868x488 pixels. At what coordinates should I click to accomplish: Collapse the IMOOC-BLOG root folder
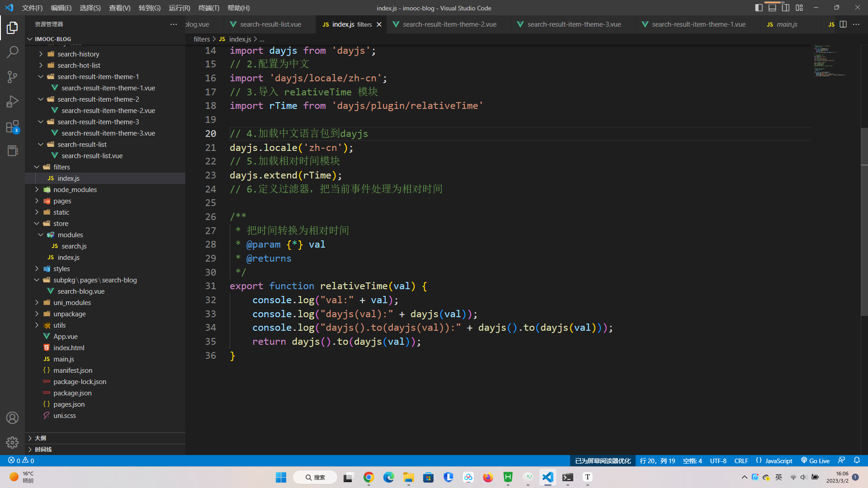point(30,39)
